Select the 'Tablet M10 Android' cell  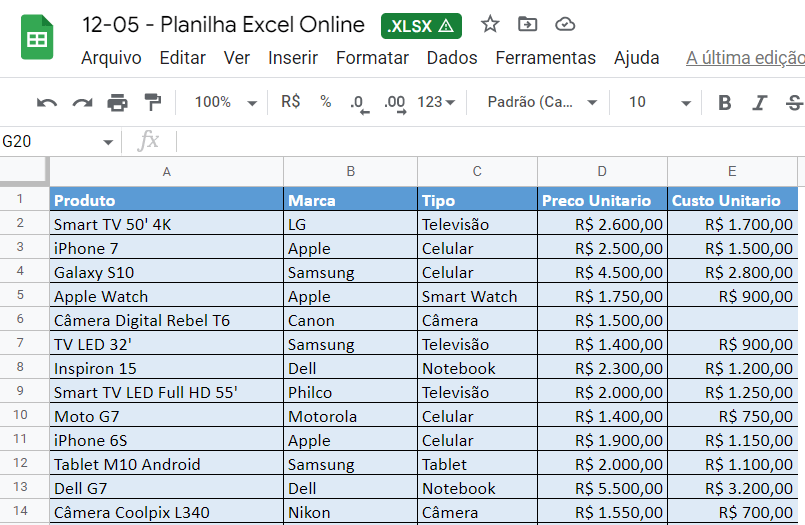[x=166, y=464]
